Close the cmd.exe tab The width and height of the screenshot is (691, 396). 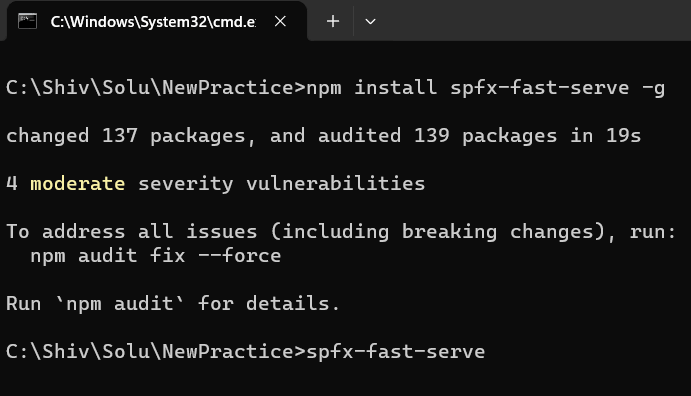280,21
